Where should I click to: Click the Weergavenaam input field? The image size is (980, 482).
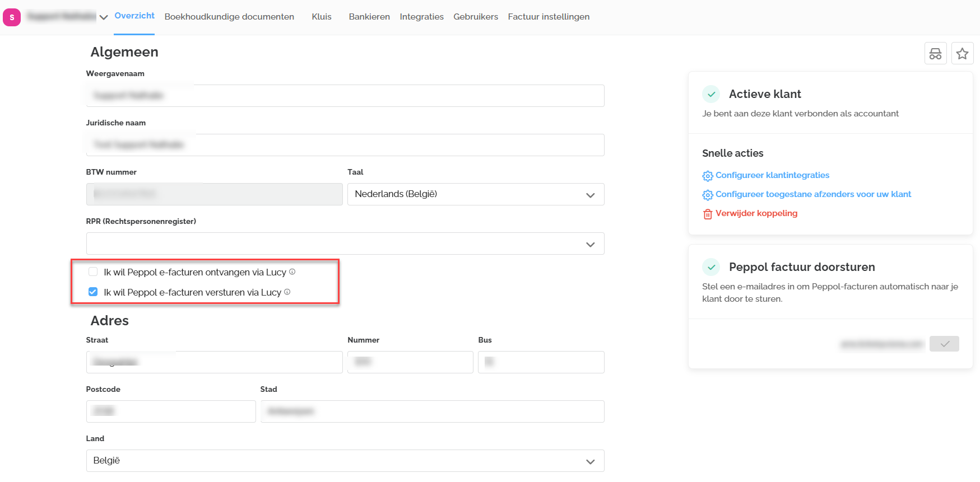[x=345, y=96]
